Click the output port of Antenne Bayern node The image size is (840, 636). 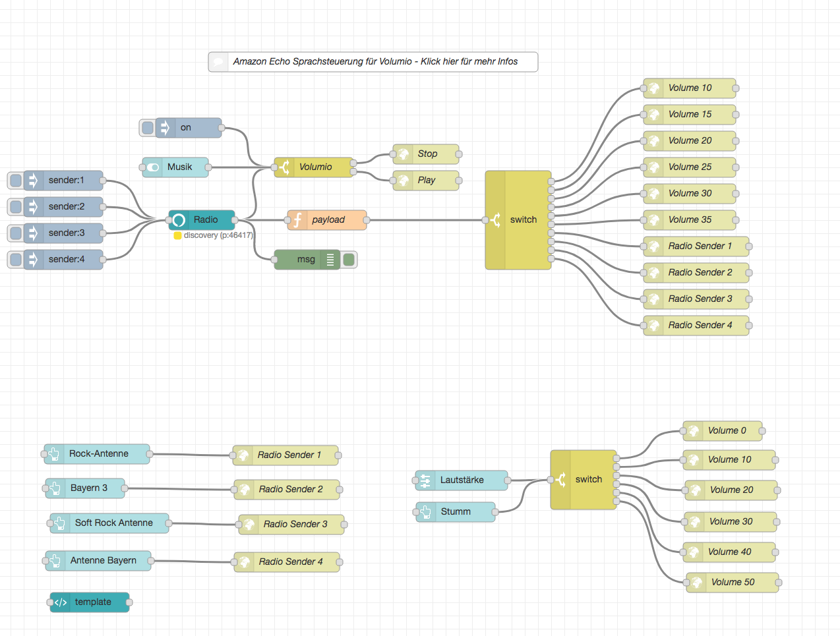tap(151, 561)
